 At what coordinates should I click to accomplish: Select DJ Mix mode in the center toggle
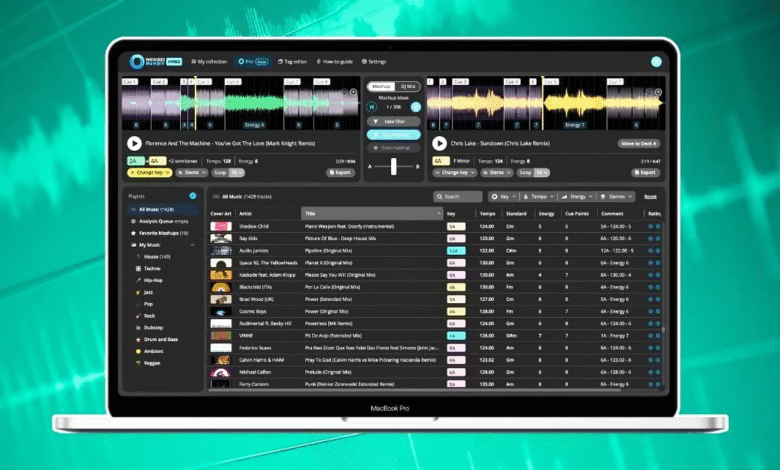click(x=407, y=87)
